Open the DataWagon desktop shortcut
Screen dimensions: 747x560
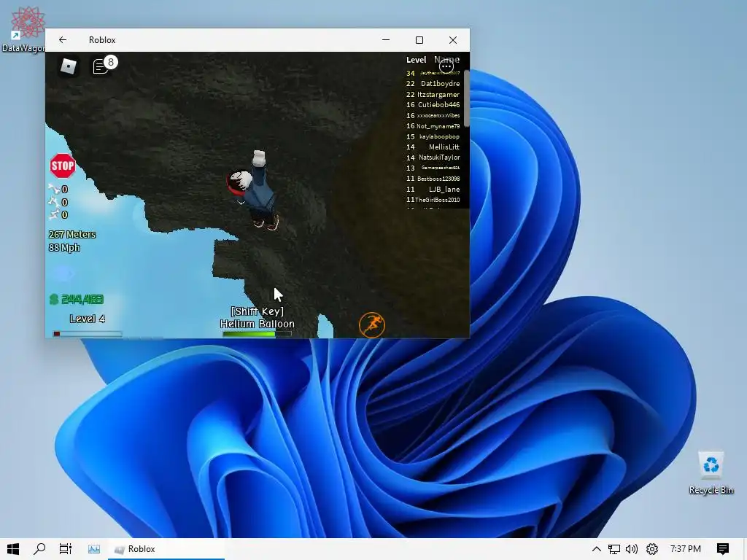pos(26,28)
